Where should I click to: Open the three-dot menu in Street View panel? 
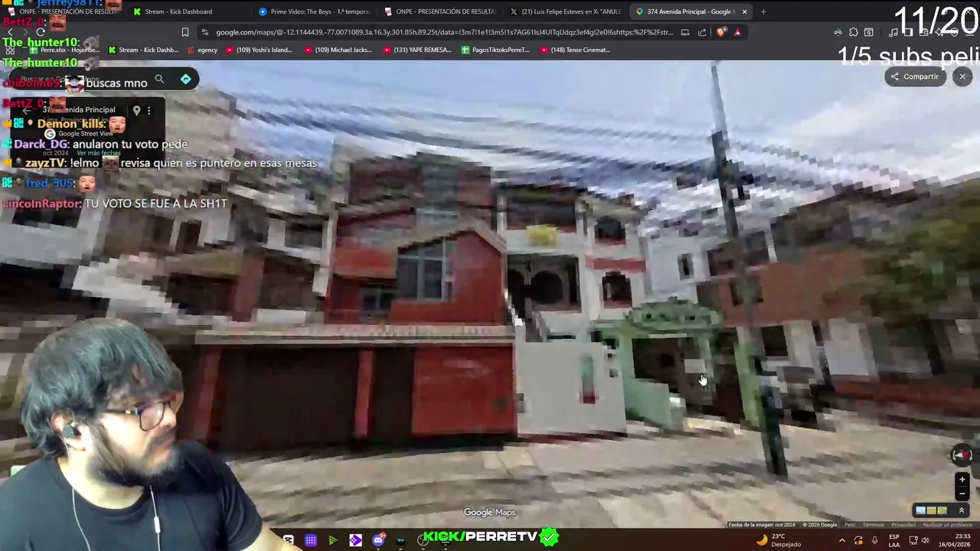coord(149,110)
